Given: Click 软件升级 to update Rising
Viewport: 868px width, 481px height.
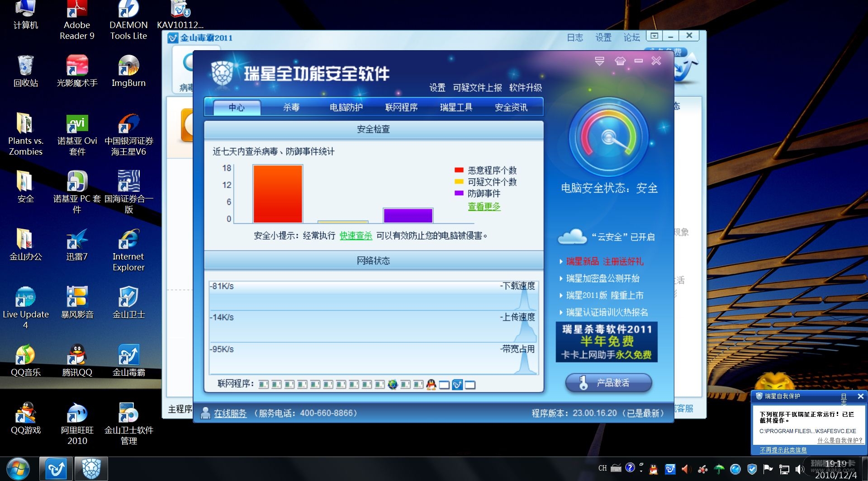Looking at the screenshot, I should pyautogui.click(x=525, y=88).
